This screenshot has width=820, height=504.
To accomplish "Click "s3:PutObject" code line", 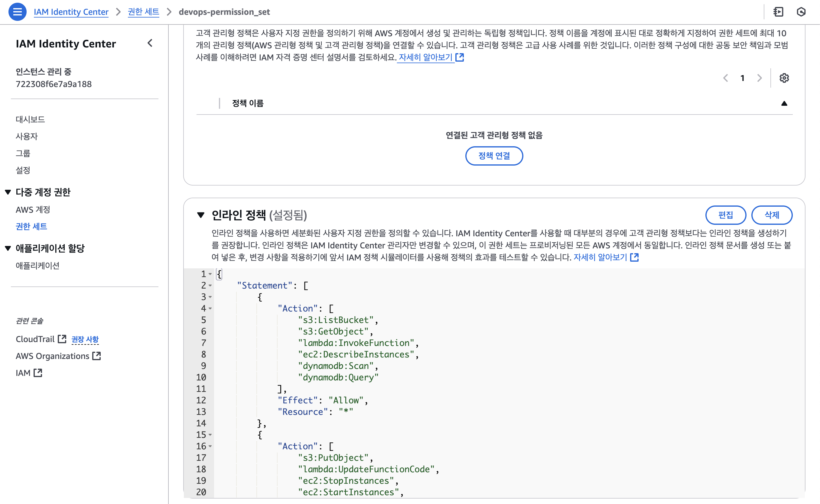I will click(336, 458).
